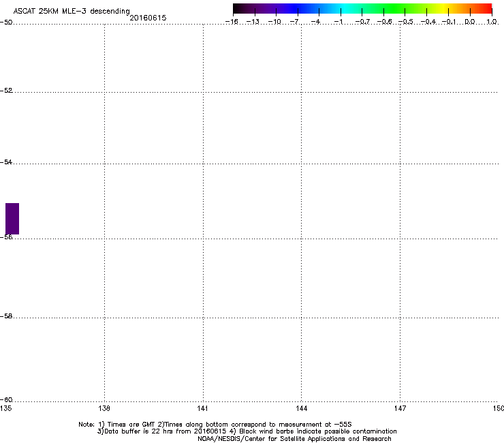Click the -16 color scale label
This screenshot has height=443, width=504.
pyautogui.click(x=232, y=22)
